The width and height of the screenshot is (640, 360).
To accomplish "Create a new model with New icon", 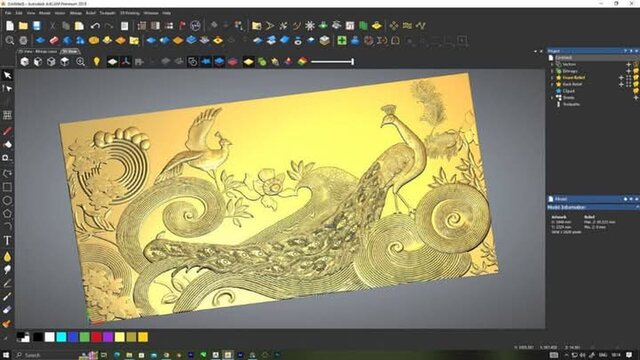I will [10, 26].
